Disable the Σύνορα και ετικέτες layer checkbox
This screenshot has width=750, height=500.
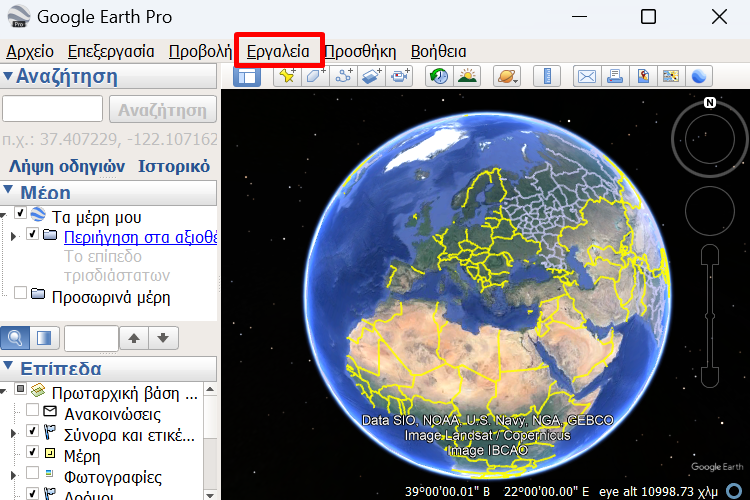click(33, 431)
